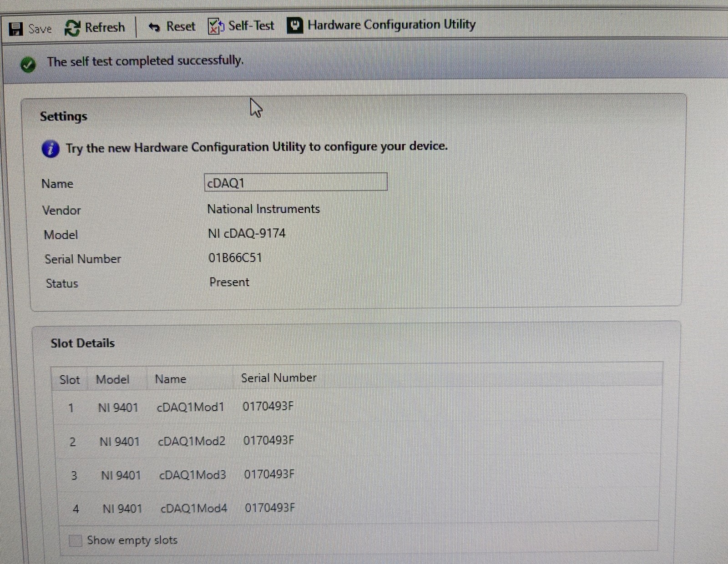
Task: Click slot number 4 cell
Action: (76, 509)
